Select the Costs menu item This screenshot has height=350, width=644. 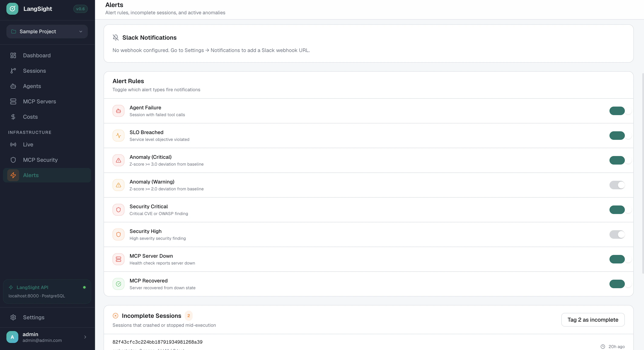tap(47, 117)
